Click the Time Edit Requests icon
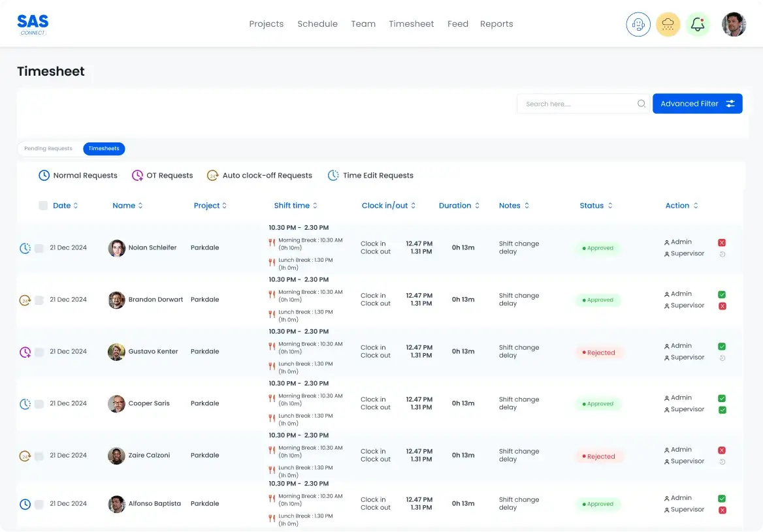This screenshot has width=763, height=532. click(x=333, y=175)
